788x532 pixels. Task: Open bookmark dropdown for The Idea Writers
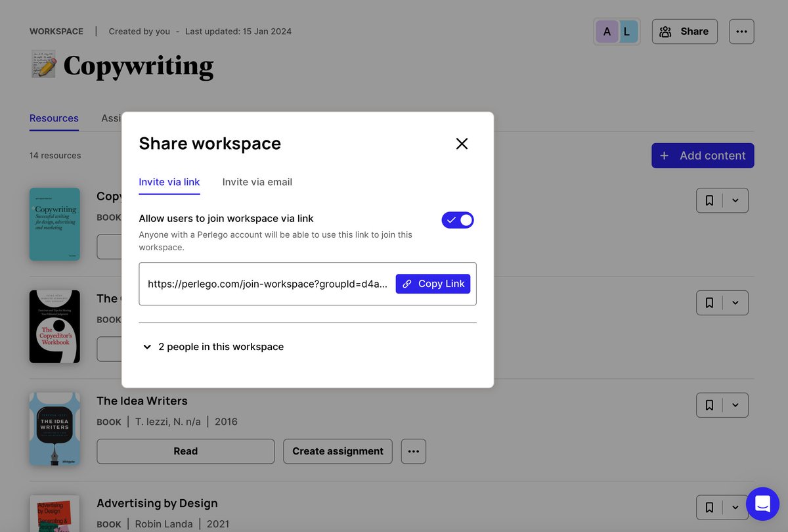click(735, 405)
